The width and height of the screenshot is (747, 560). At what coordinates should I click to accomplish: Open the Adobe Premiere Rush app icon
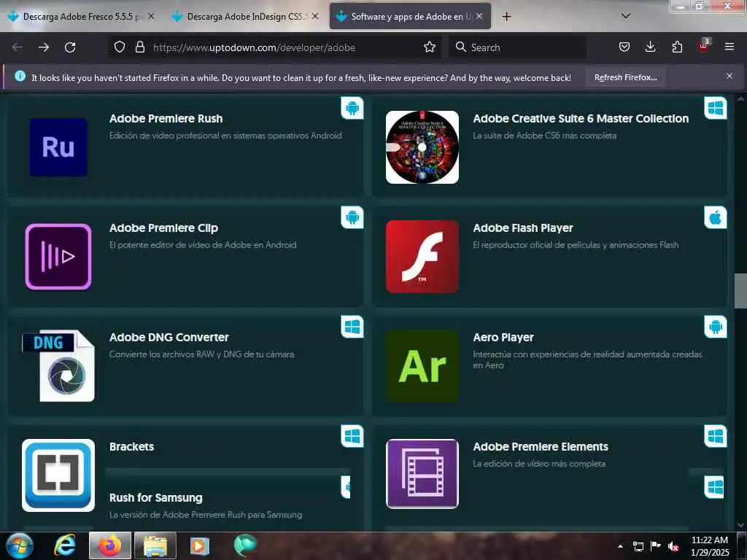58,147
